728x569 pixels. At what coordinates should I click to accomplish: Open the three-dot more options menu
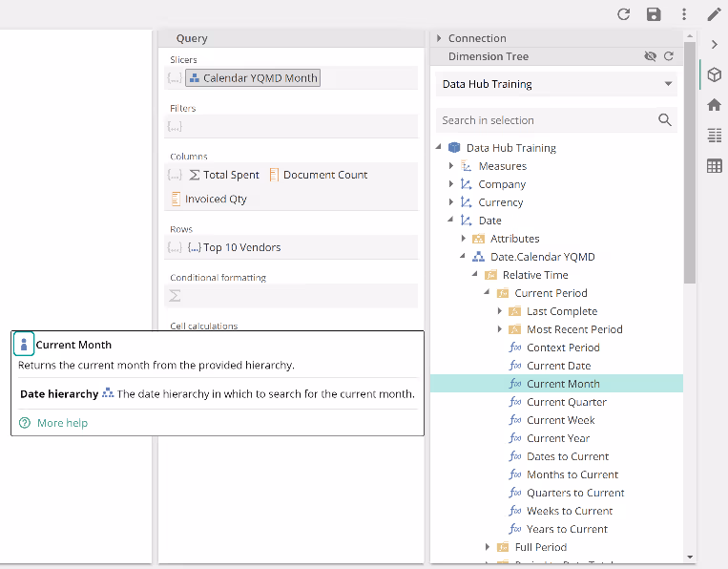[x=684, y=14]
